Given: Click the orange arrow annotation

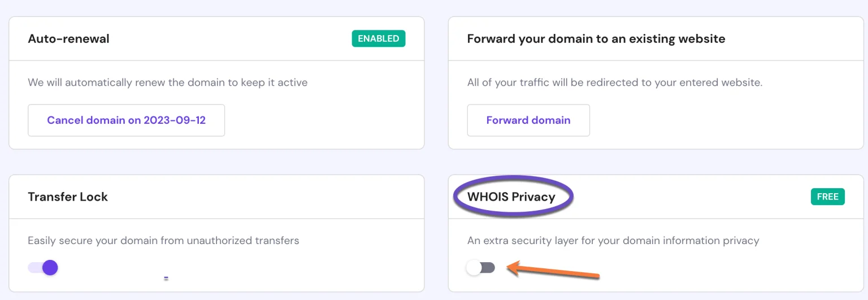Looking at the screenshot, I should 554,271.
